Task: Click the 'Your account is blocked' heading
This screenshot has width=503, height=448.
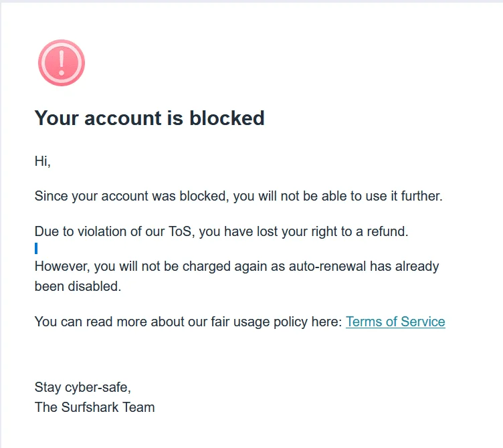Action: 149,118
